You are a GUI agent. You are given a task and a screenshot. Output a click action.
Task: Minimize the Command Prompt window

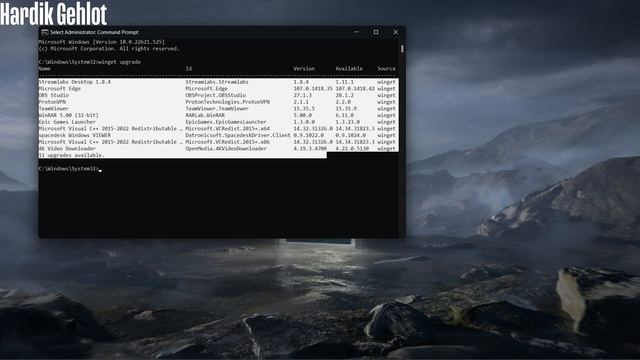click(356, 32)
